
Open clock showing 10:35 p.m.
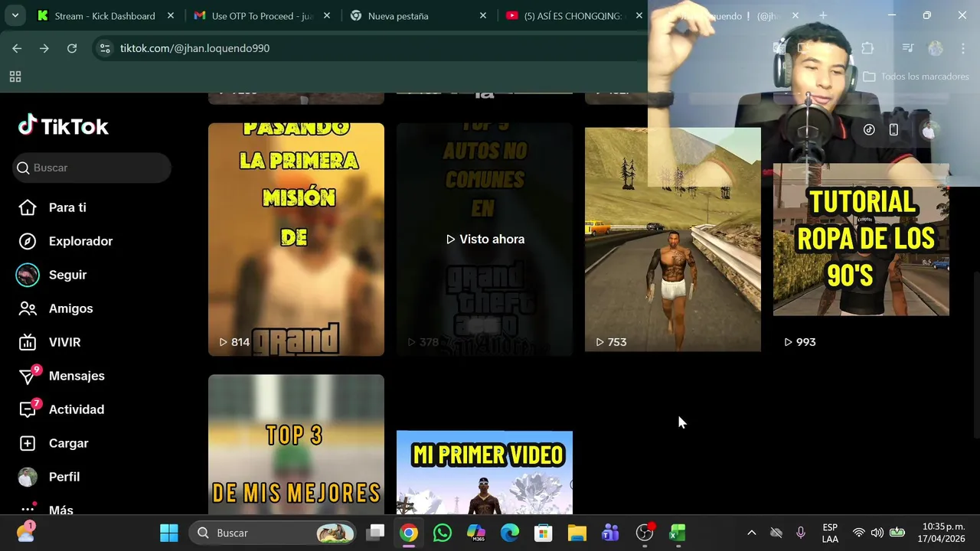(x=943, y=533)
